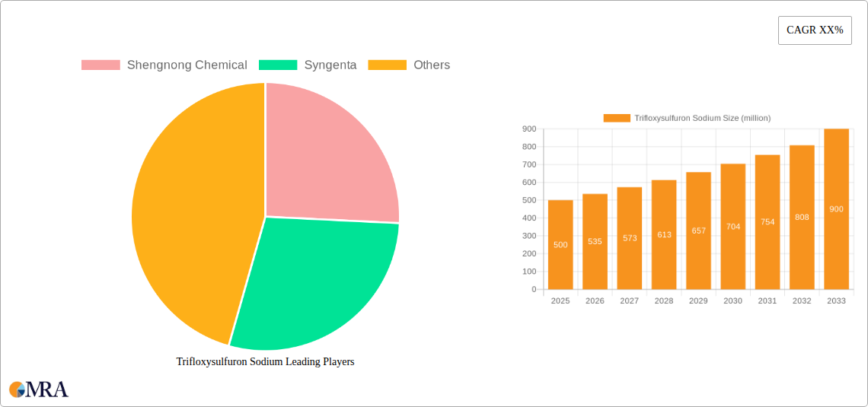Click the CAGR XX% button
This screenshot has width=868, height=407.
coord(815,30)
